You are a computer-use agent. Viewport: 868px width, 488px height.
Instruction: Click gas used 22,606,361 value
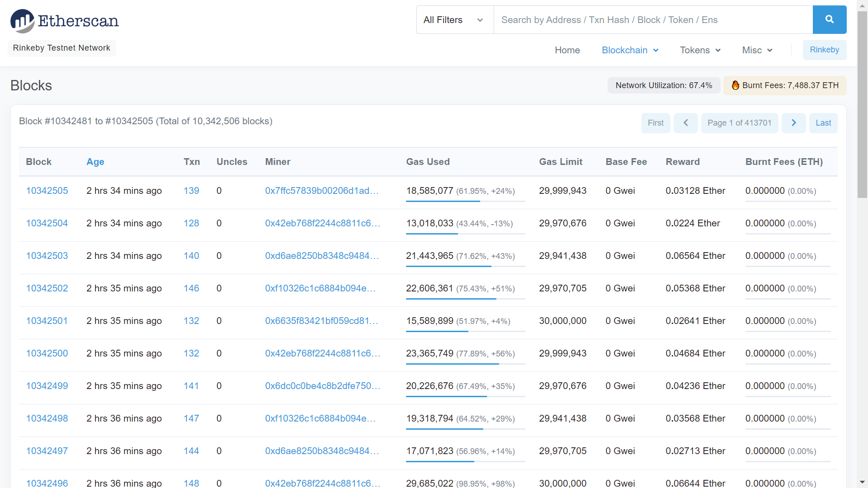tap(429, 288)
